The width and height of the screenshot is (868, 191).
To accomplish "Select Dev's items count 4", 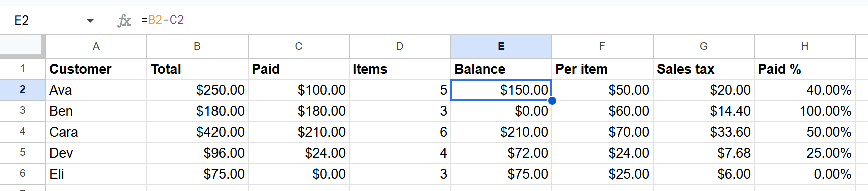I will 400,153.
